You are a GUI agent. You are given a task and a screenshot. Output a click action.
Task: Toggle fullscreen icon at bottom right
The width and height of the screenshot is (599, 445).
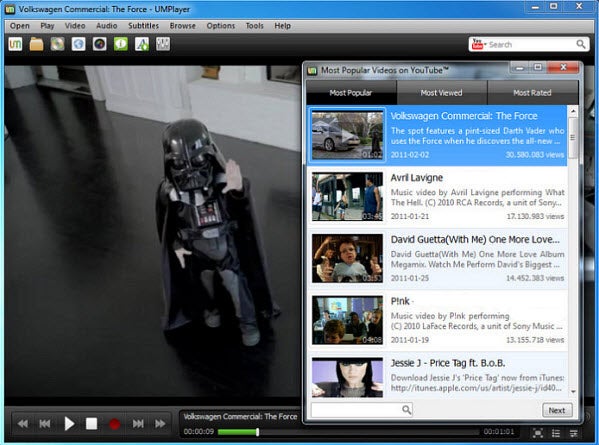coord(538,433)
